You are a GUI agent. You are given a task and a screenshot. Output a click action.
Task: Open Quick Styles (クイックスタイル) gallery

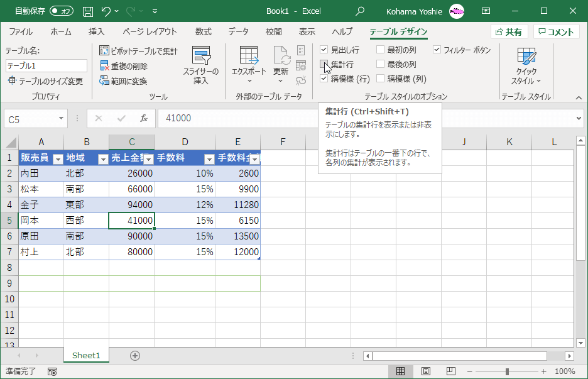[x=526, y=66]
